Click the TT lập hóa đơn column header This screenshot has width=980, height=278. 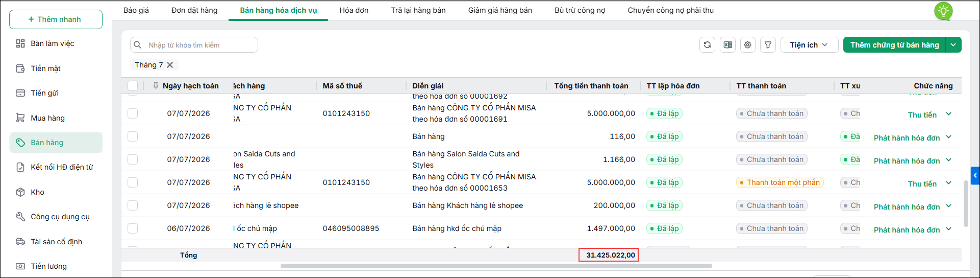pos(673,86)
